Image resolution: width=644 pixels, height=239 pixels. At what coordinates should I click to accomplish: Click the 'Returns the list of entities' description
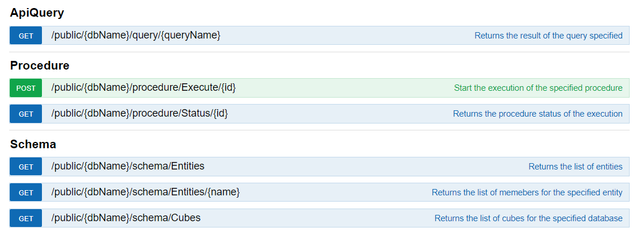(576, 167)
